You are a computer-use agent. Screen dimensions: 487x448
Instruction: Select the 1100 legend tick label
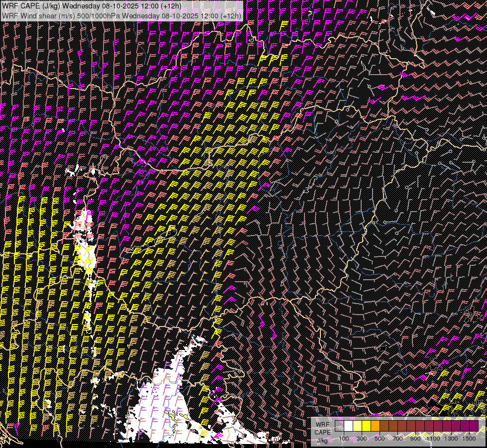(434, 439)
